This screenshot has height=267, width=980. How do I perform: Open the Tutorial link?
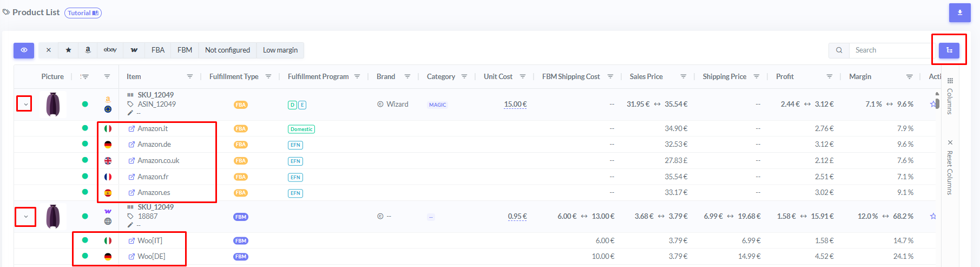click(x=83, y=13)
